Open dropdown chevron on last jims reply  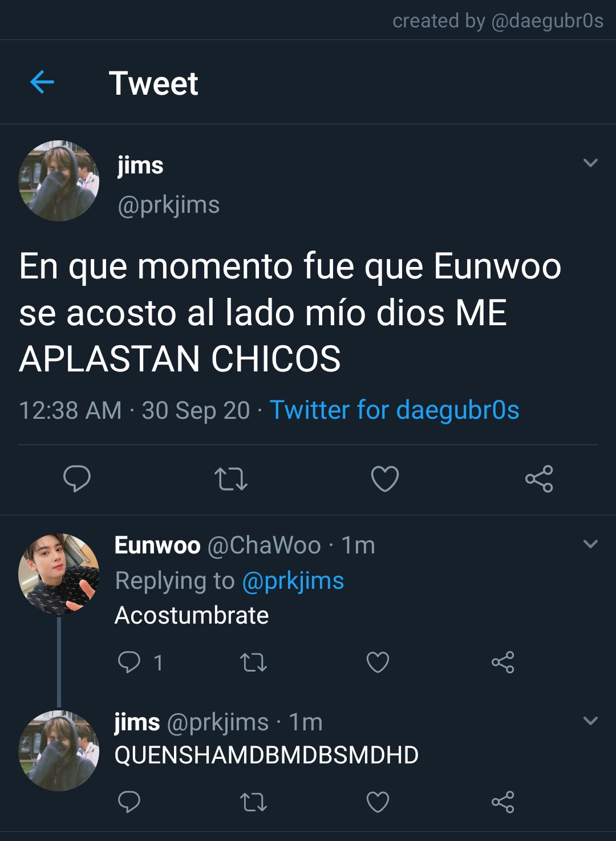[x=590, y=721]
